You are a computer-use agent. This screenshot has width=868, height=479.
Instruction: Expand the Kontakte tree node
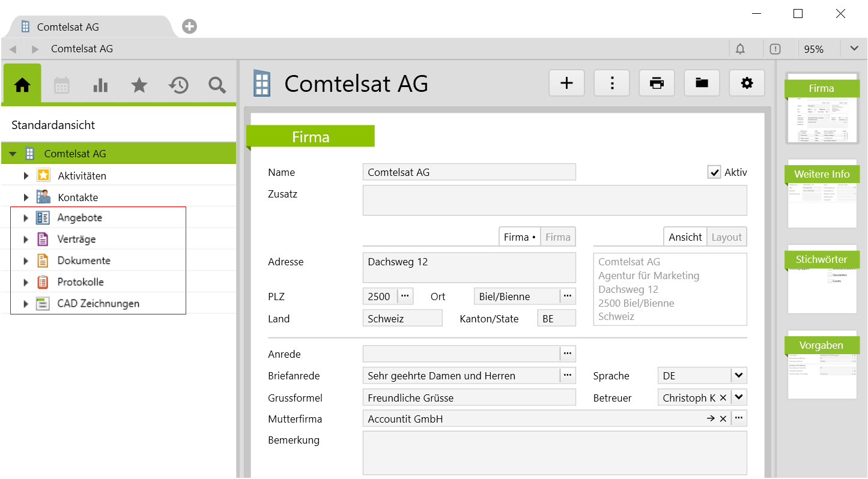tap(26, 197)
